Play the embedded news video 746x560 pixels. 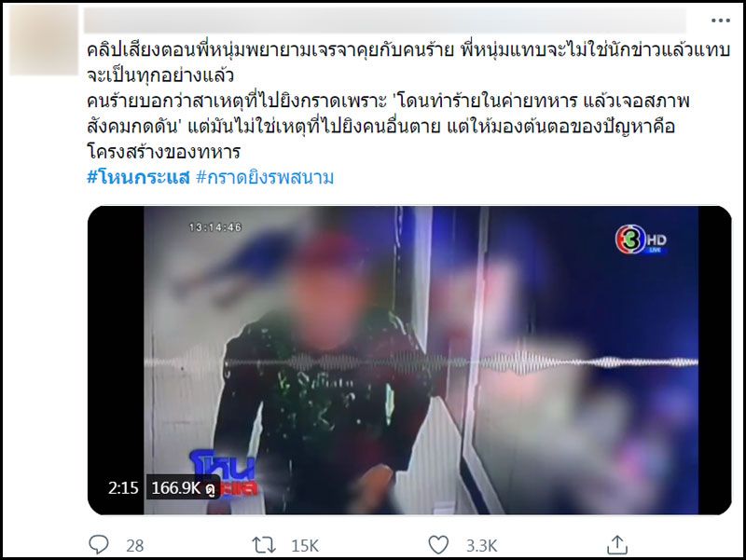click(409, 361)
